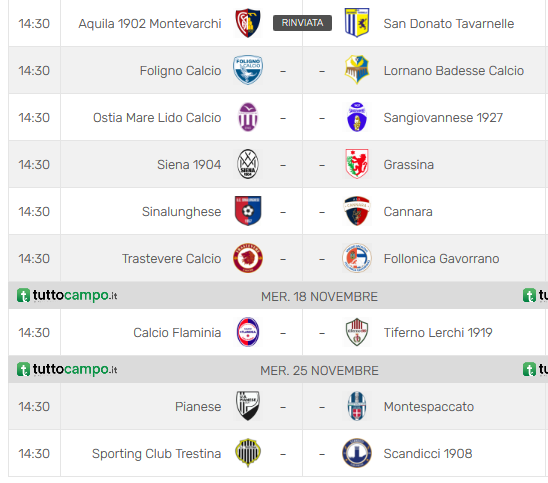The image size is (548, 483).
Task: Click the RINVIATA status badge
Action: [302, 23]
